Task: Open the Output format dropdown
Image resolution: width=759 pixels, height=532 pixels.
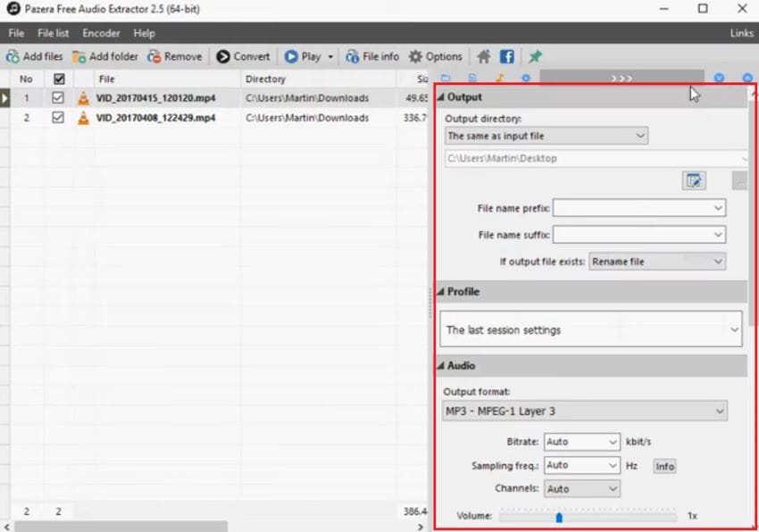Action: point(585,411)
